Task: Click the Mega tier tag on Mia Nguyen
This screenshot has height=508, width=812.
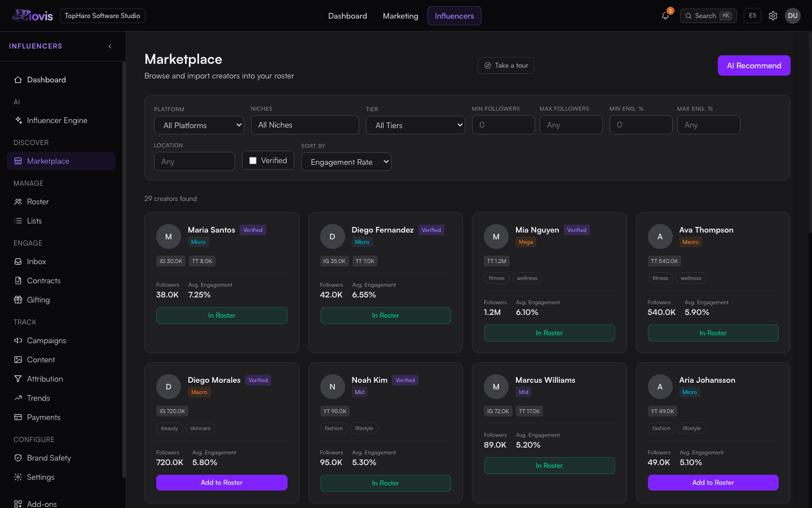Action: point(526,242)
